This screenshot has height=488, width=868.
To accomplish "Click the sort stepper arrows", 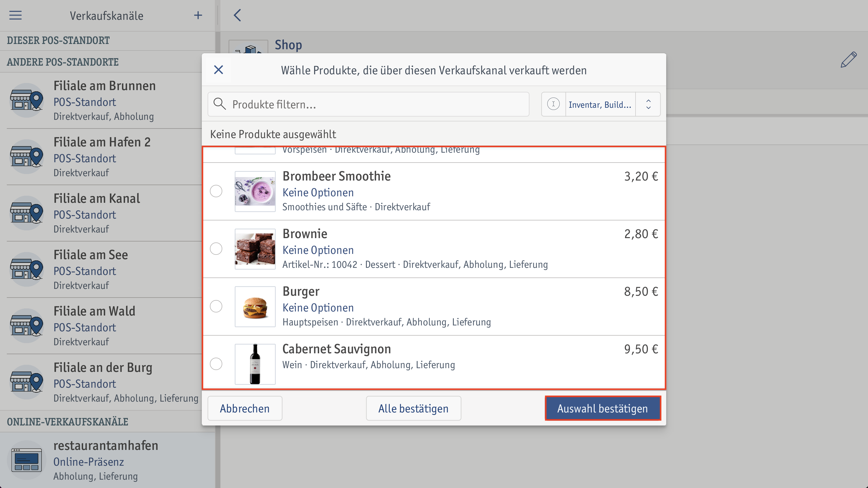I will tap(648, 104).
